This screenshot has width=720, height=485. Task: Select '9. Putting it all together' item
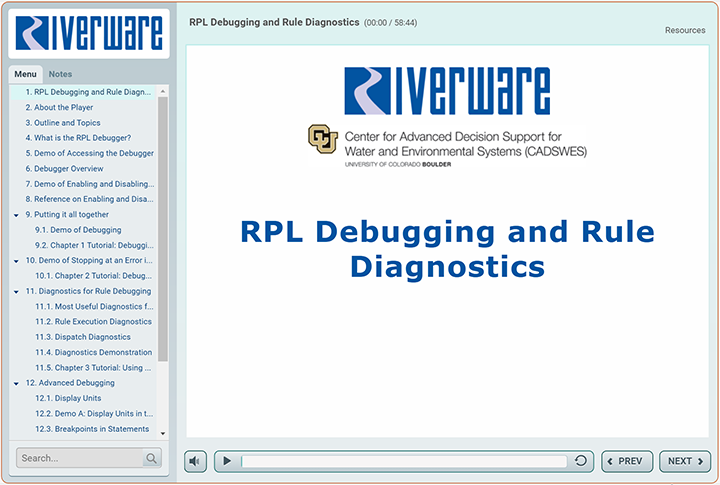(67, 214)
